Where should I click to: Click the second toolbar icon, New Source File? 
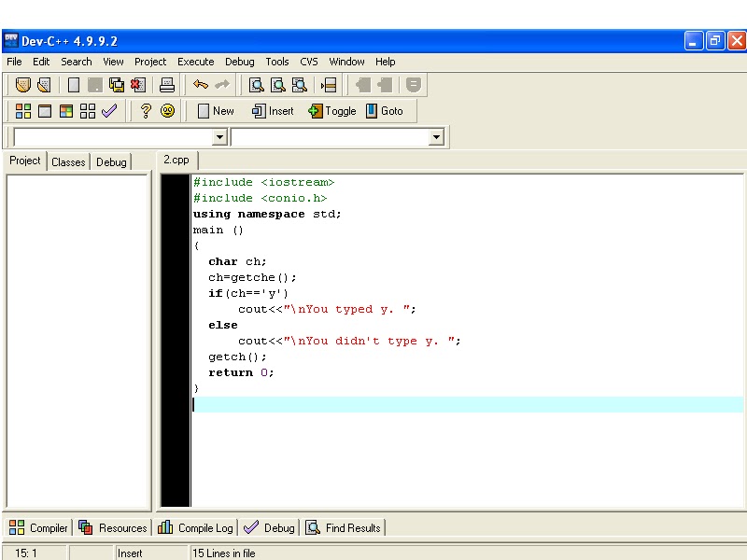[44, 85]
